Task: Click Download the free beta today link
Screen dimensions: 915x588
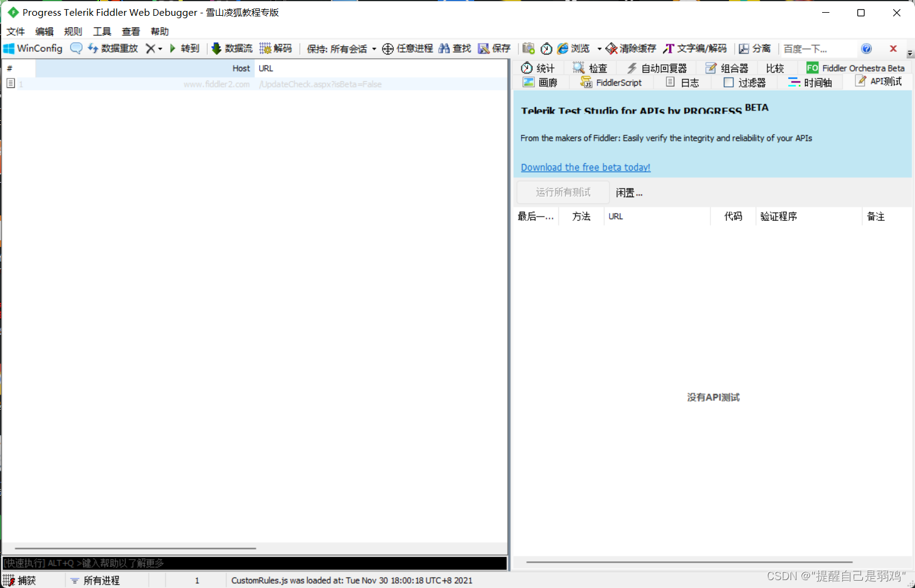Action: [585, 167]
